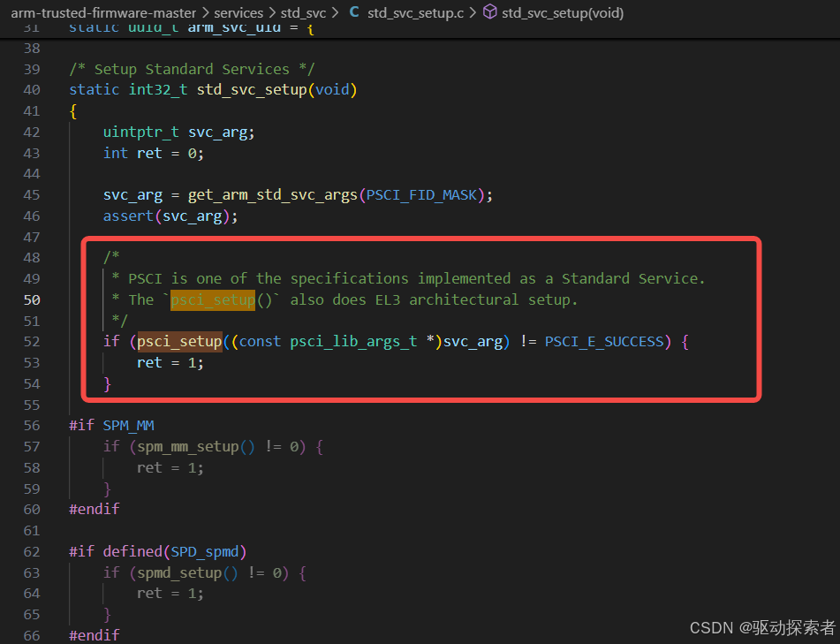Click line number 62 in gutter
Screen dimensions: 840x644
32,552
